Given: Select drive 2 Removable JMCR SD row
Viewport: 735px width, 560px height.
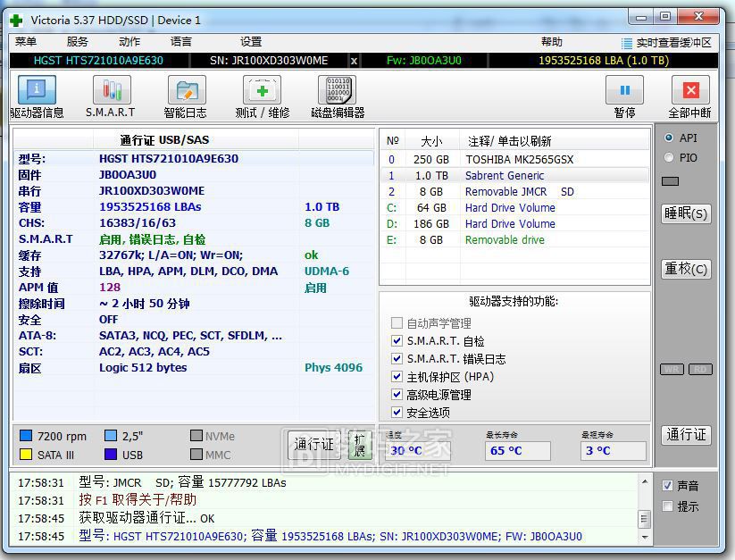Looking at the screenshot, I should 514,192.
